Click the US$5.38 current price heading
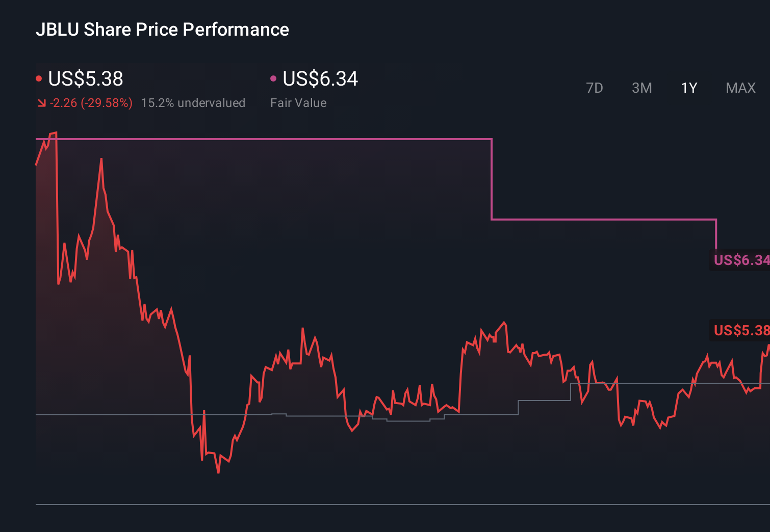The width and height of the screenshot is (770, 532). [x=85, y=79]
